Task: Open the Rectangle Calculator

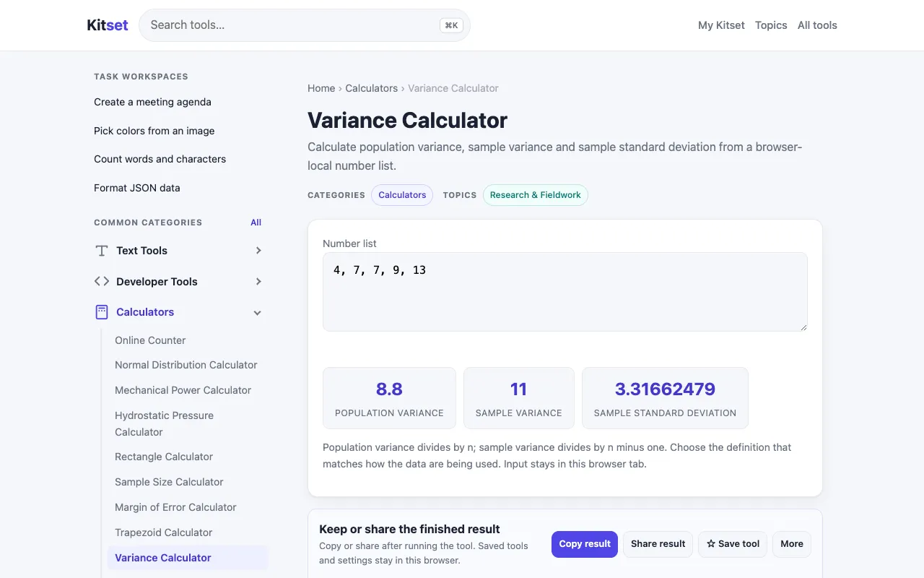Action: click(164, 457)
